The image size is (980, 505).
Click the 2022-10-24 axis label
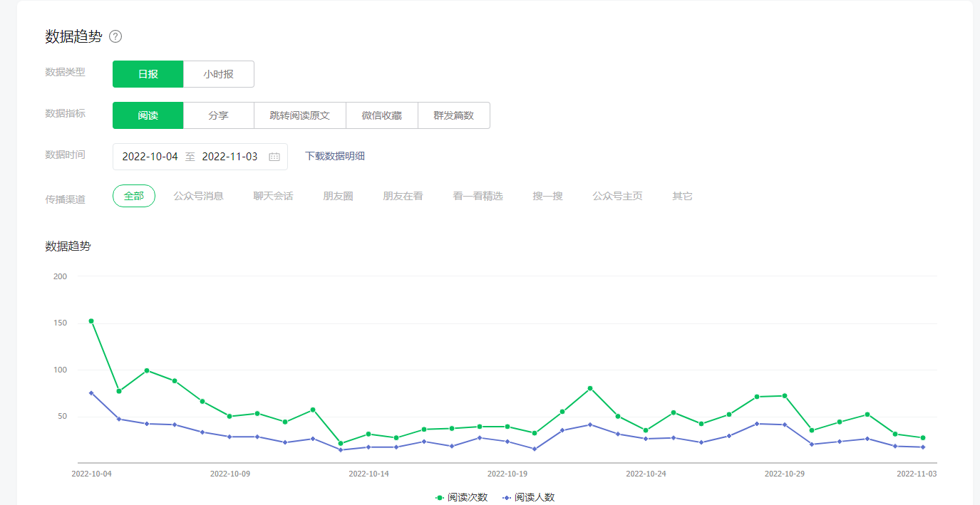coord(646,474)
